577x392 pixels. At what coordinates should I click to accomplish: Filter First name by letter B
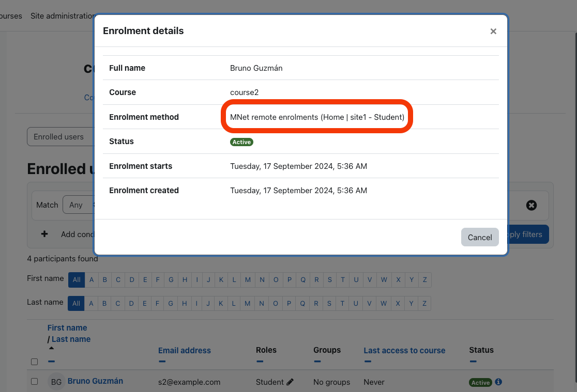point(105,280)
